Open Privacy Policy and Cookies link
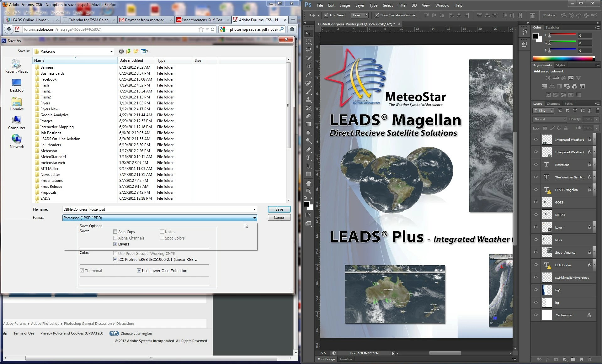602x364 pixels. (x=72, y=333)
